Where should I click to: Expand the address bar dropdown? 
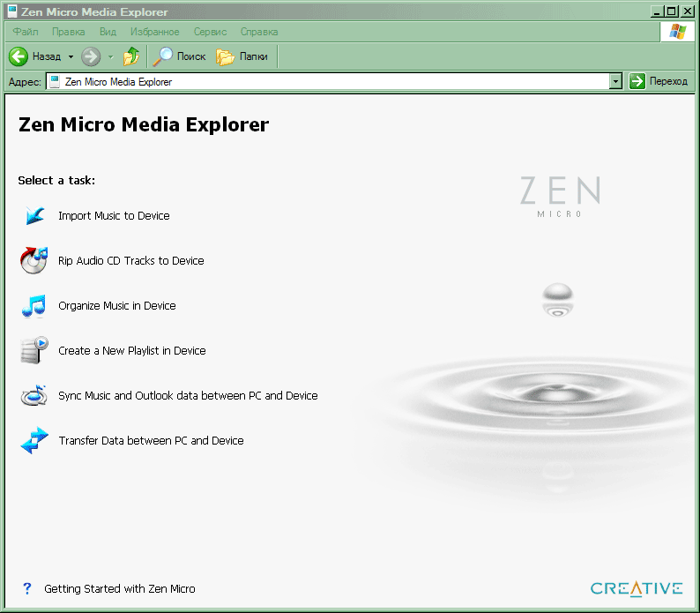point(615,81)
